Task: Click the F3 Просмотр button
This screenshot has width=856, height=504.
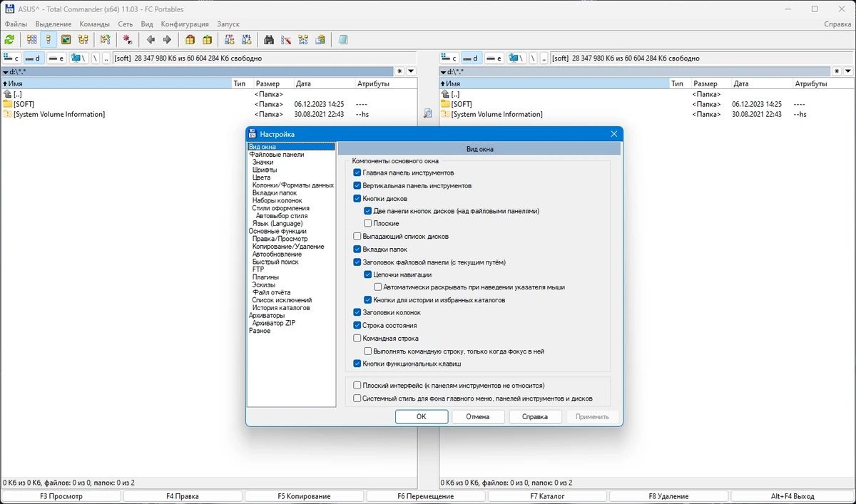Action: click(x=61, y=496)
